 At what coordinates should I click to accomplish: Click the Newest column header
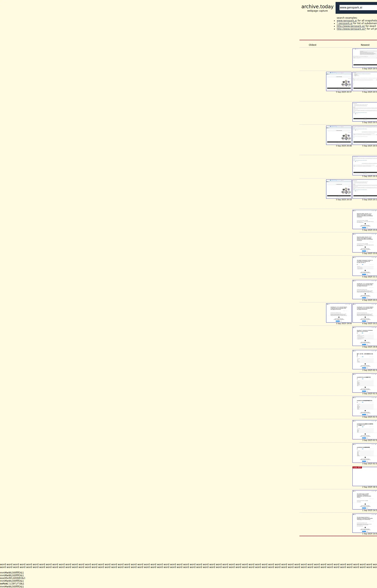365,45
